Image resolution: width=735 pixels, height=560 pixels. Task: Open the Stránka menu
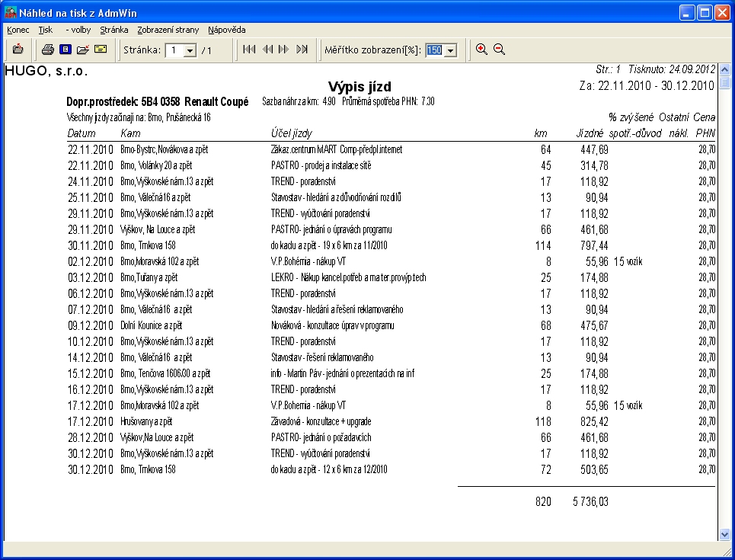114,30
